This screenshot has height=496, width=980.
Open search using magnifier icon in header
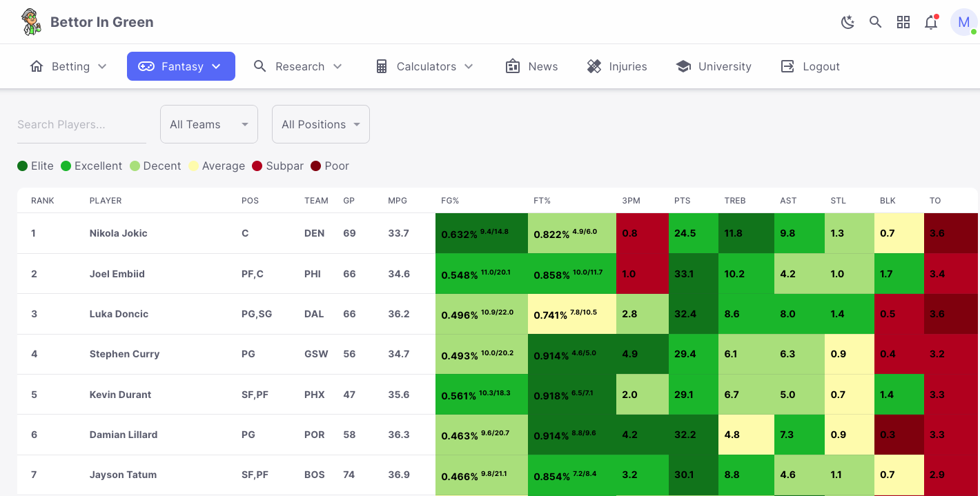click(875, 22)
